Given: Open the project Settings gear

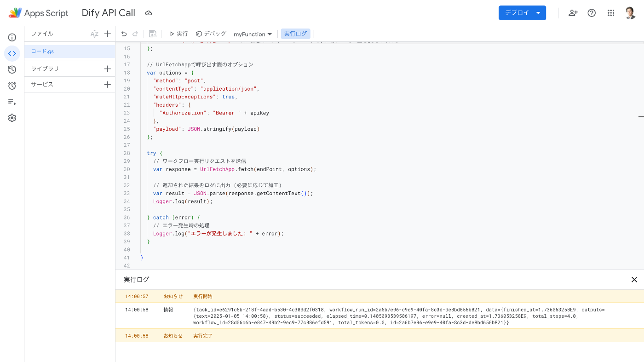Looking at the screenshot, I should click(12, 118).
